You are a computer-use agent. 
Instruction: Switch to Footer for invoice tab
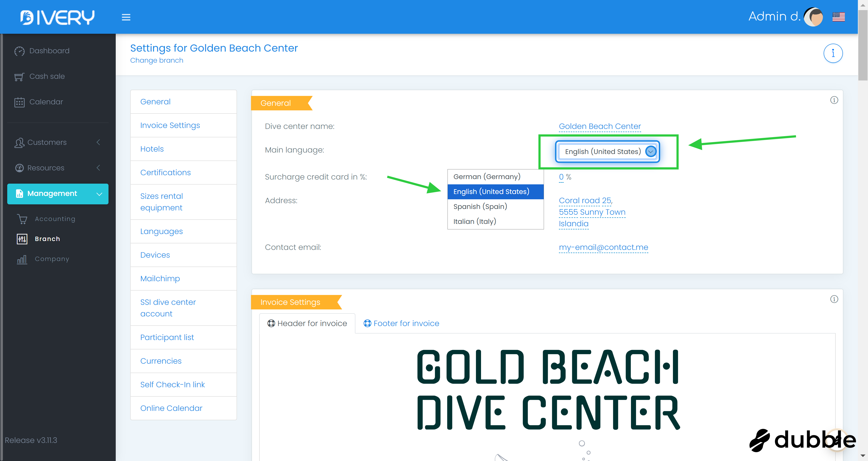click(401, 323)
